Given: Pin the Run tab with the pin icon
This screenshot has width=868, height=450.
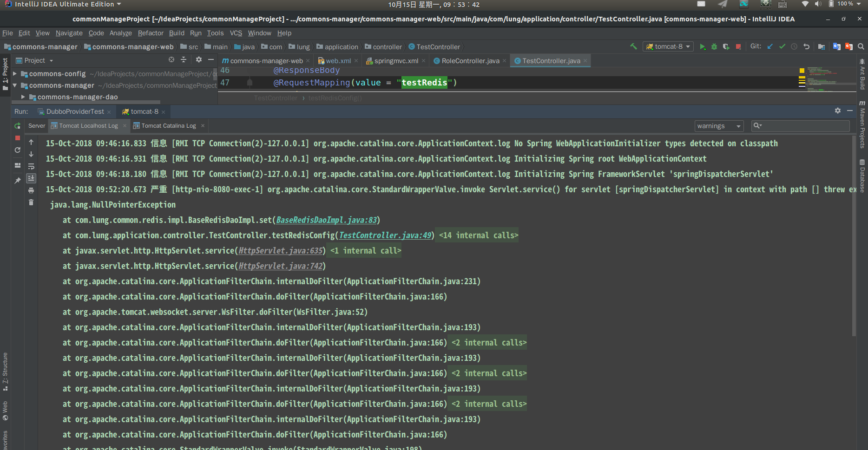Looking at the screenshot, I should point(18,180).
